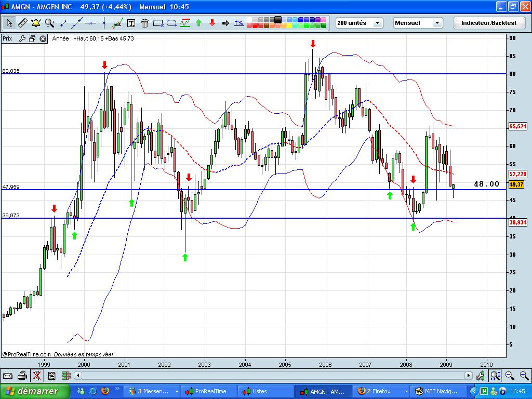Click the envelope mail icon
This screenshot has height=399, width=532.
coord(7,376)
